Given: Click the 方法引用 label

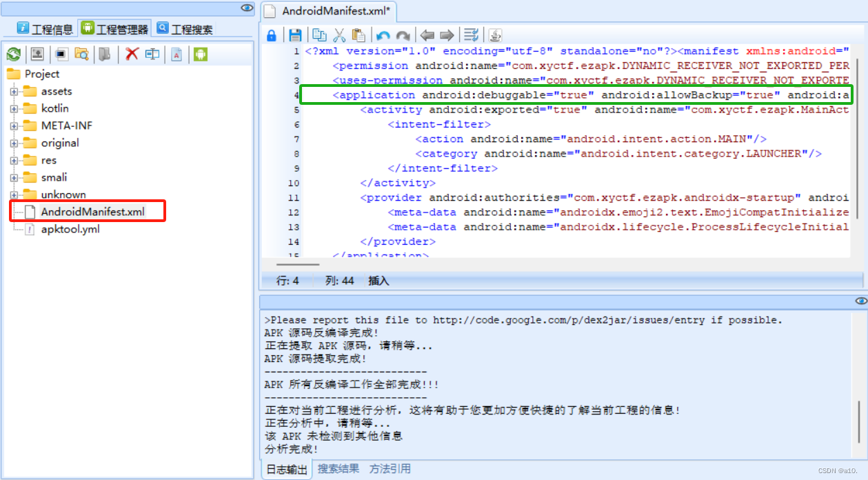Looking at the screenshot, I should (390, 468).
